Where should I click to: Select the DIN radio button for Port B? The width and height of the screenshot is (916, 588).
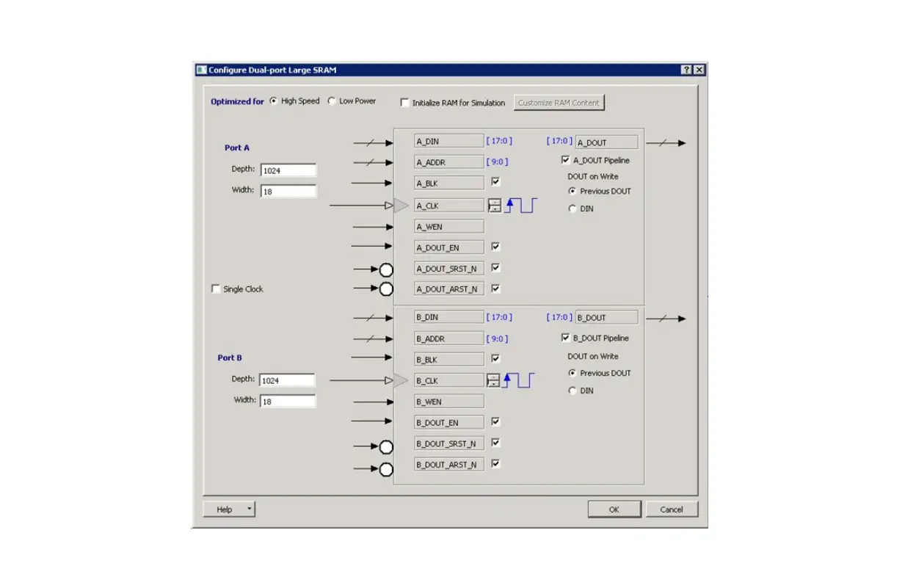click(572, 390)
